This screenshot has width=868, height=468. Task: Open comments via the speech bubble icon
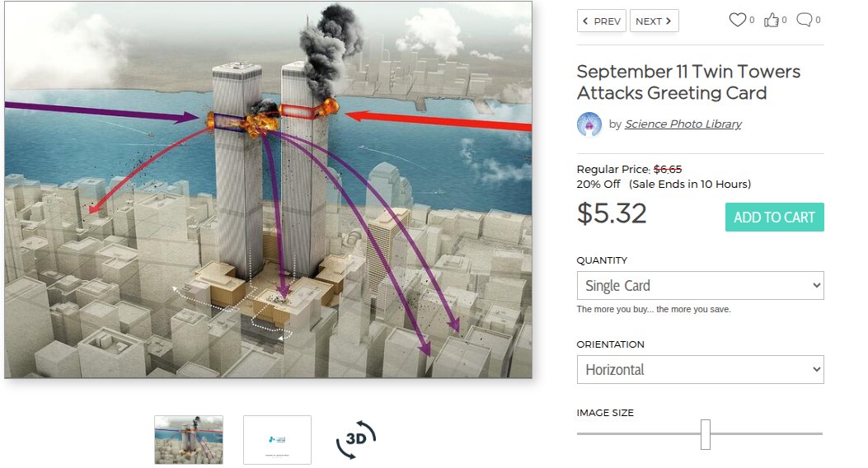coord(805,20)
